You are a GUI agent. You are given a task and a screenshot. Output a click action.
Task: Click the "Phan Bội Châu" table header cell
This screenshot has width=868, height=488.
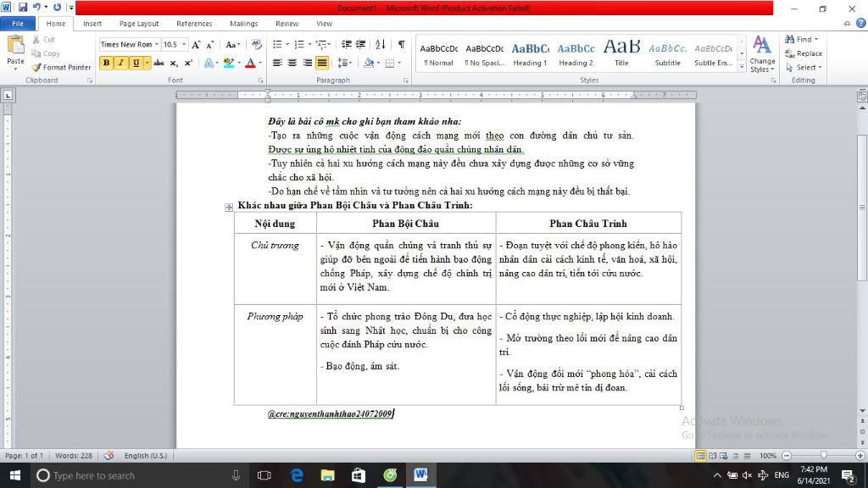(x=406, y=224)
